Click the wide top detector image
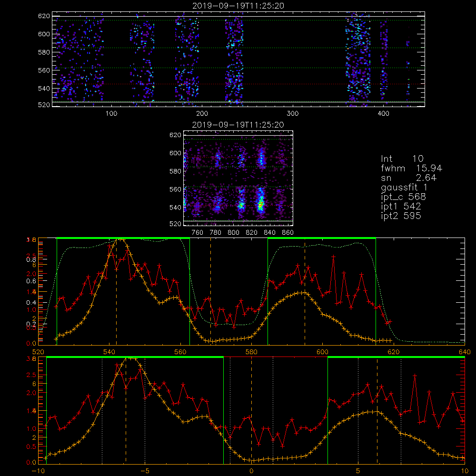The width and height of the screenshot is (476, 476). click(x=238, y=59)
